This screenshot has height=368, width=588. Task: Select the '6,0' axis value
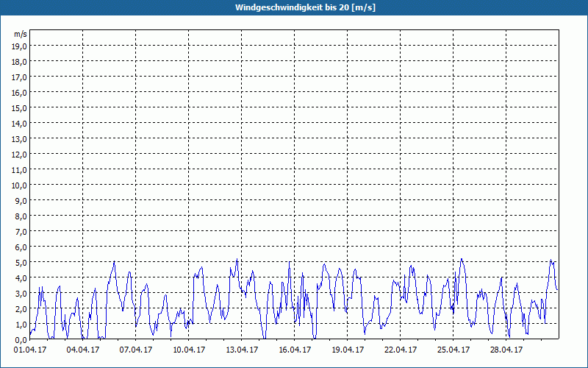[x=21, y=247]
